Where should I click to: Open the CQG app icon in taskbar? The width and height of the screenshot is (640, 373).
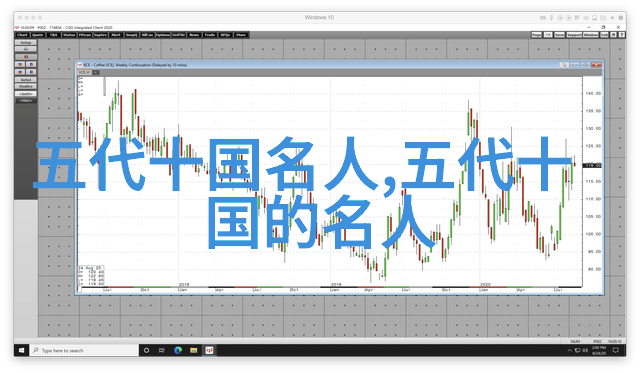pos(209,350)
